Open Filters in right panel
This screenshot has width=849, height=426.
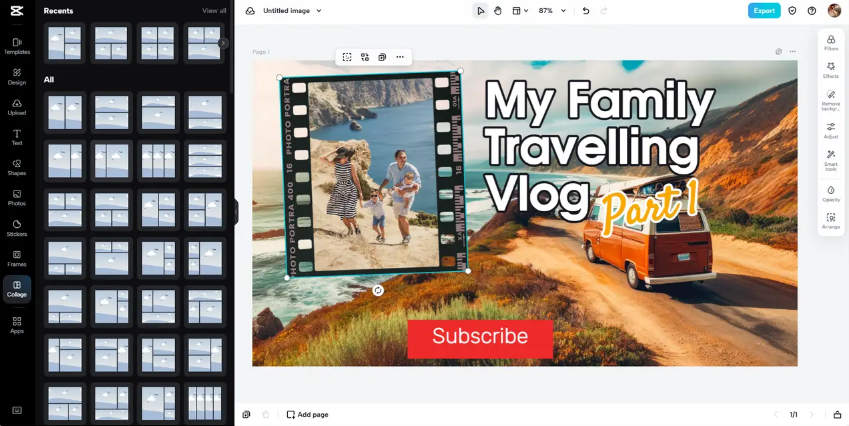tap(831, 43)
